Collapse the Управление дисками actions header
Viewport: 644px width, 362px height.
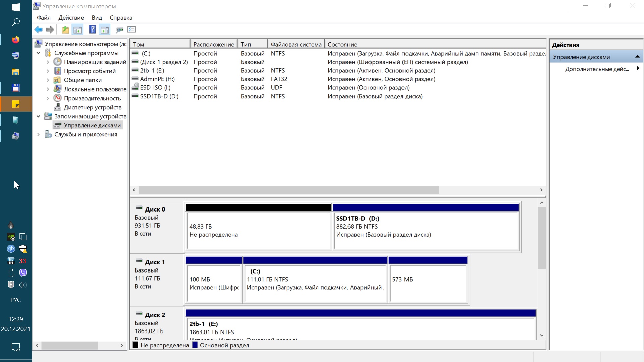click(x=637, y=57)
